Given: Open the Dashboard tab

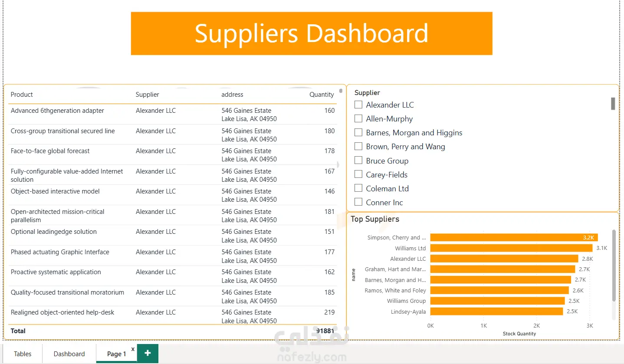Looking at the screenshot, I should click(69, 354).
